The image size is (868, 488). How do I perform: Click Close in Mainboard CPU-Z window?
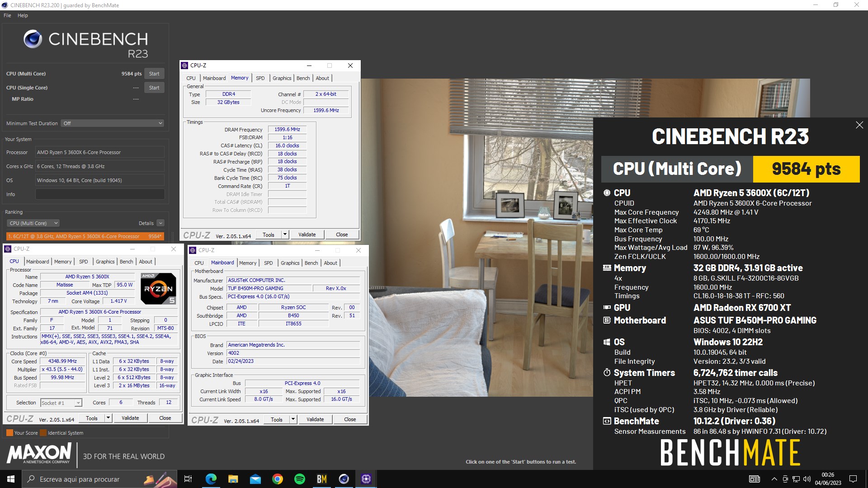point(350,419)
